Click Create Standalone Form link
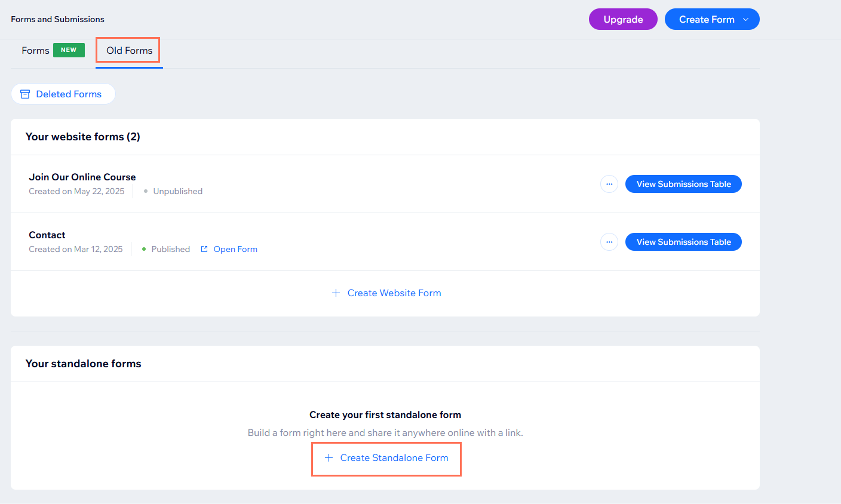Screen dimensions: 841x504 [394, 458]
